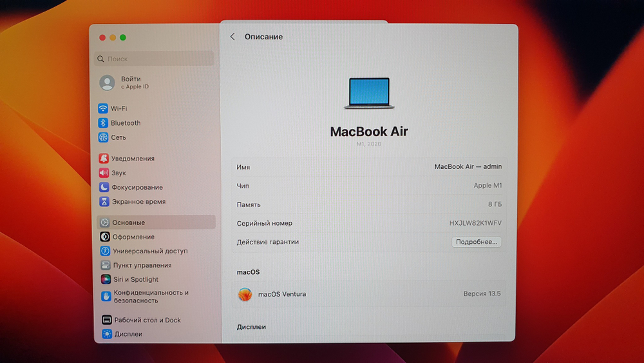Select the Уведомления sidebar label

coord(133,158)
